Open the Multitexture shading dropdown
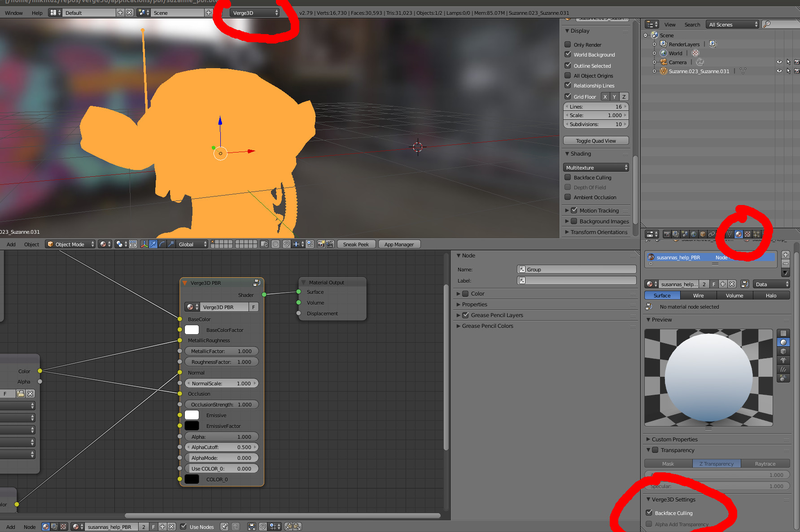The width and height of the screenshot is (800, 532). pos(596,167)
